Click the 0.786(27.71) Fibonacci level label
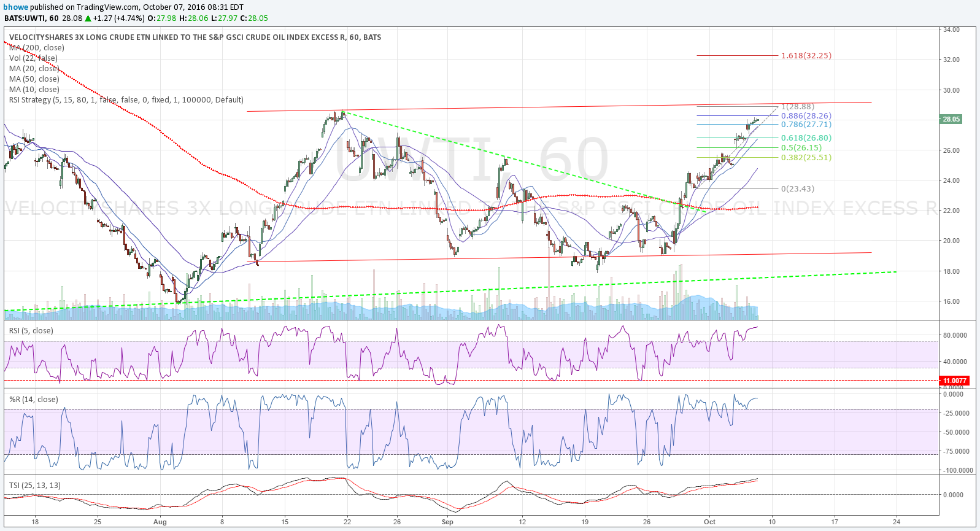 click(x=806, y=125)
